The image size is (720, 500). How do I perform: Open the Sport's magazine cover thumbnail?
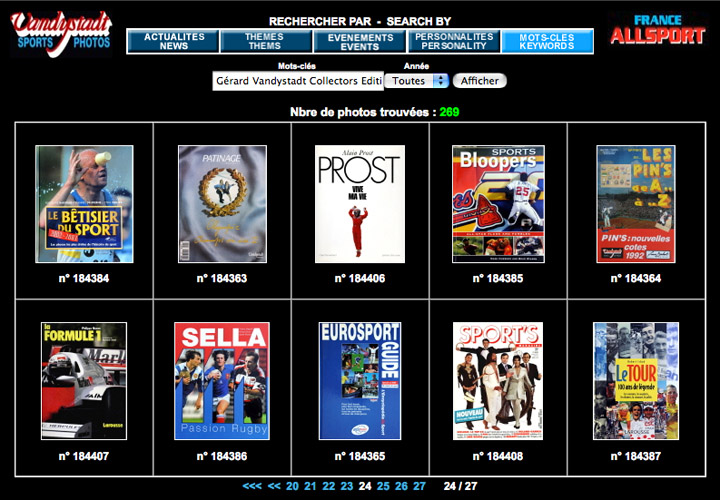498,381
